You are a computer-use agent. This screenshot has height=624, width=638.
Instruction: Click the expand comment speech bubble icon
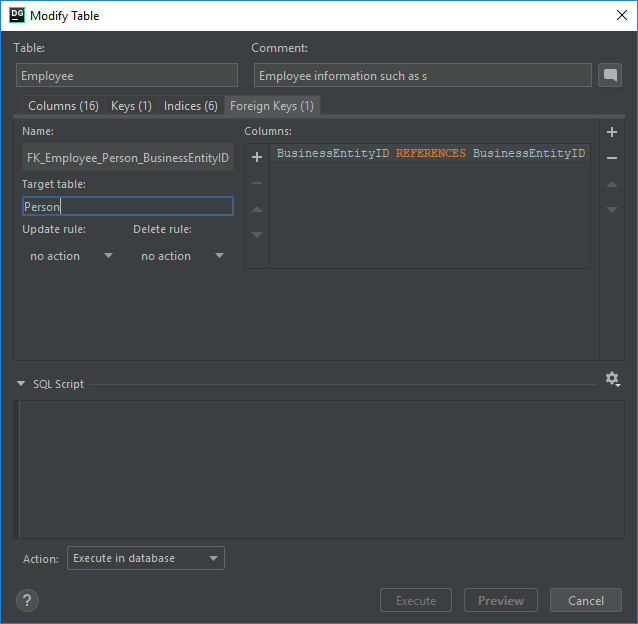609,76
